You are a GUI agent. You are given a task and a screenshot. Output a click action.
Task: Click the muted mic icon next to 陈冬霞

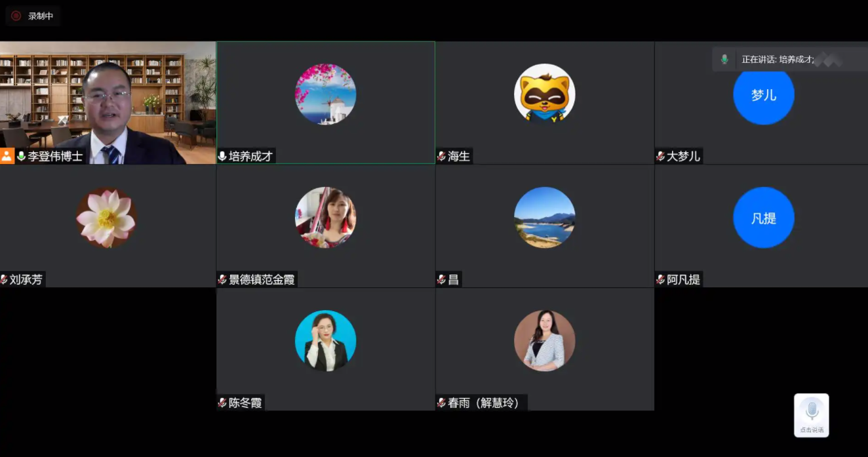click(x=222, y=403)
